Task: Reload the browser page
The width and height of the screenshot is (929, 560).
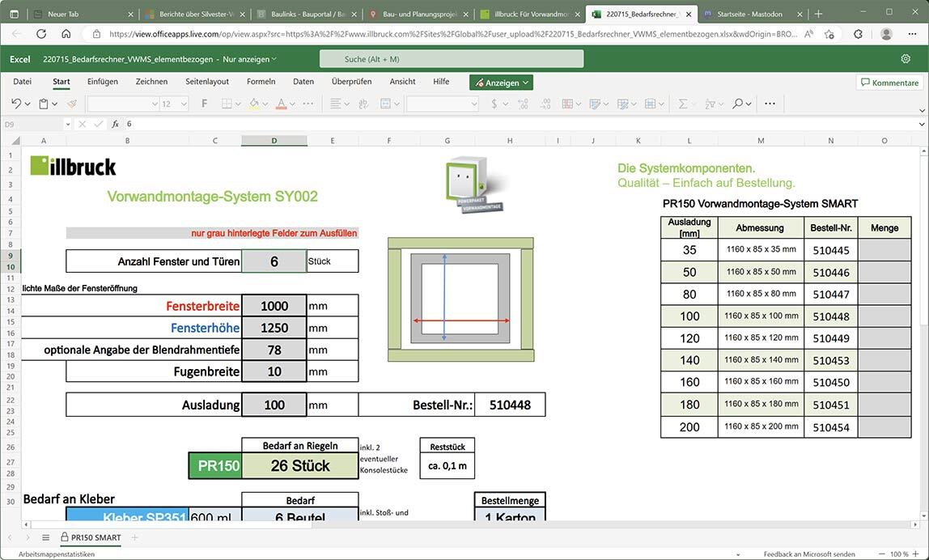Action: pos(41,34)
